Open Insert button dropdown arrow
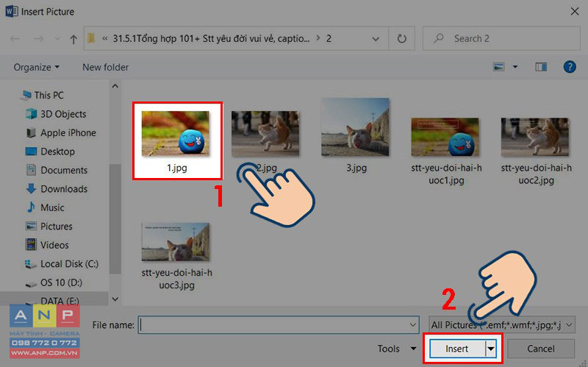Viewport: 588px width, 367px height. pyautogui.click(x=490, y=349)
